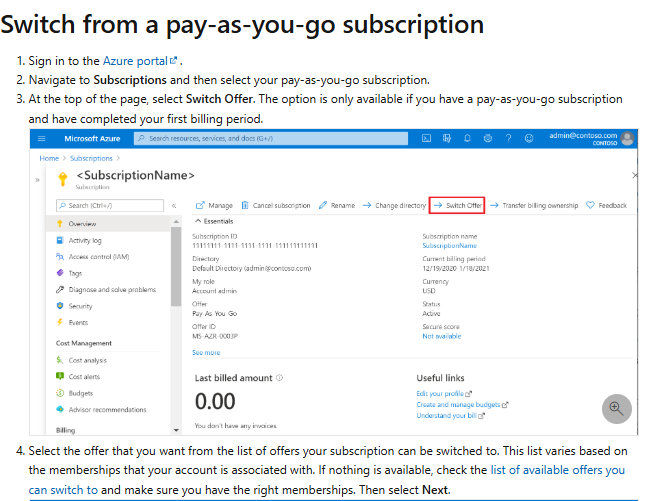
Task: Open the settings gear in Azure header
Action: (x=488, y=138)
